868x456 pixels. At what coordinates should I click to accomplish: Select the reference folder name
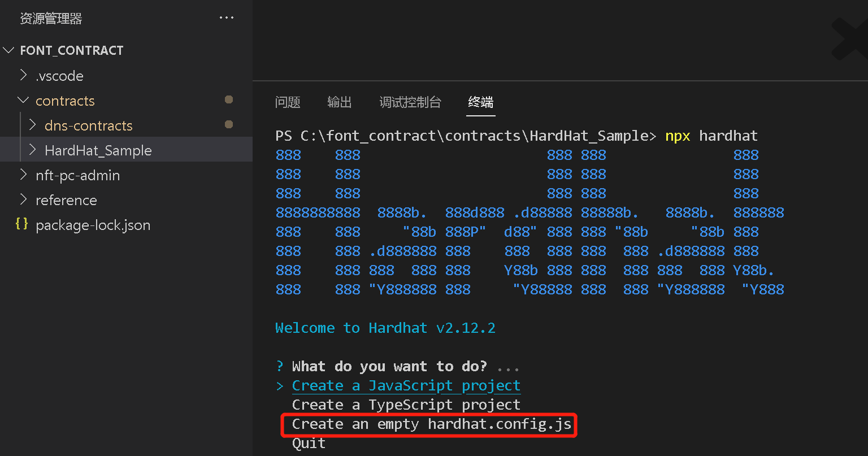66,200
